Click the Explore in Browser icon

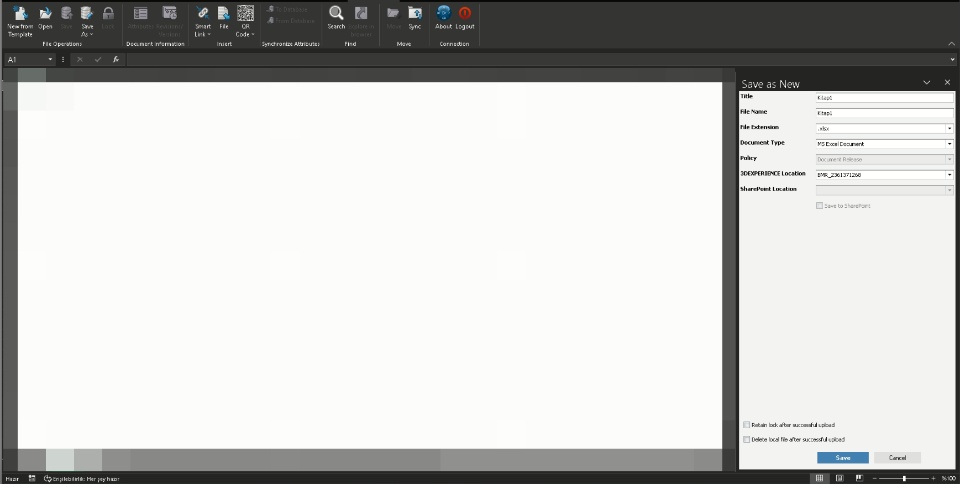tap(361, 13)
